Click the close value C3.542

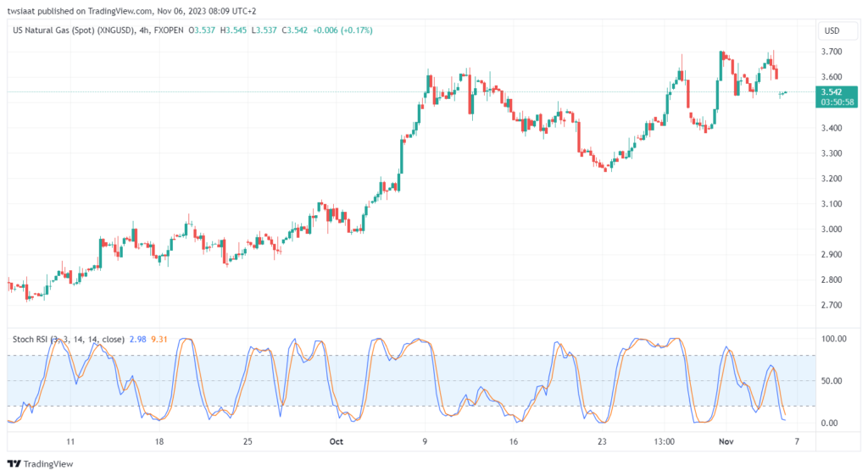click(x=294, y=30)
